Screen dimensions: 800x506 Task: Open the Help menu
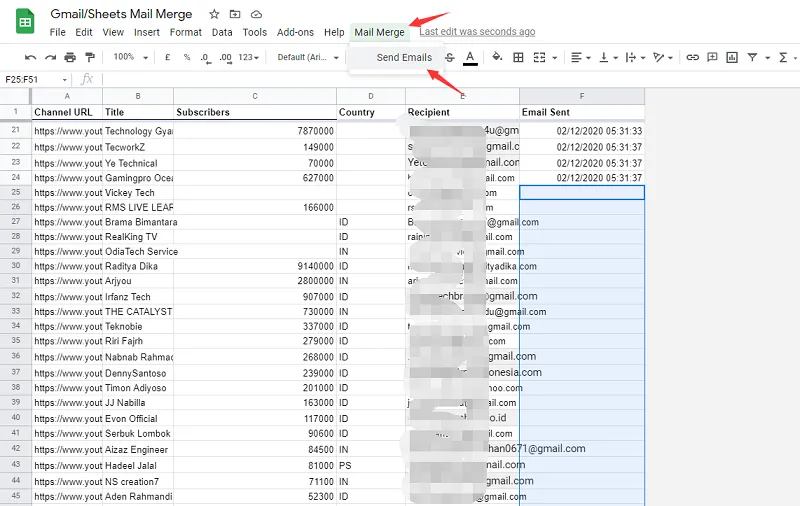[334, 32]
